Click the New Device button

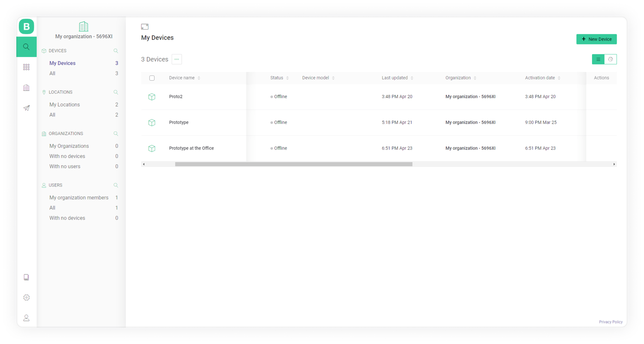tap(596, 39)
